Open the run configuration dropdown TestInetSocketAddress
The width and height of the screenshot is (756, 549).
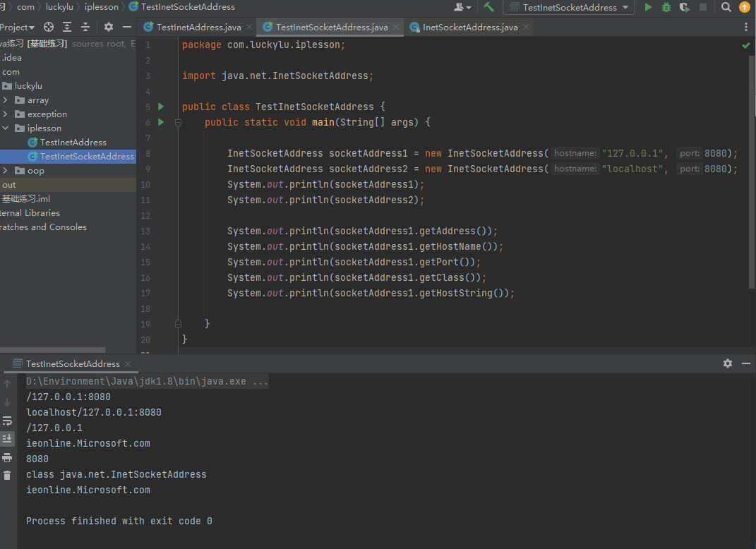pyautogui.click(x=569, y=7)
